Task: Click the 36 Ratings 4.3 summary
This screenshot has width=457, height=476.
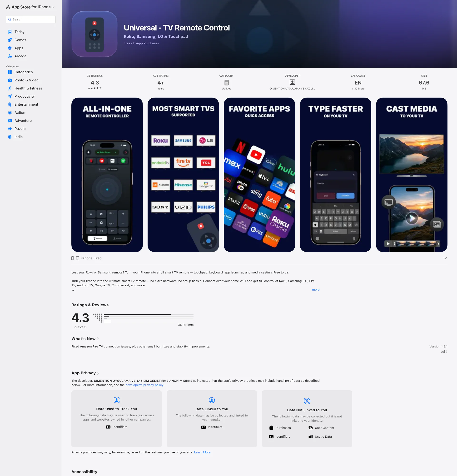Action: [x=95, y=82]
